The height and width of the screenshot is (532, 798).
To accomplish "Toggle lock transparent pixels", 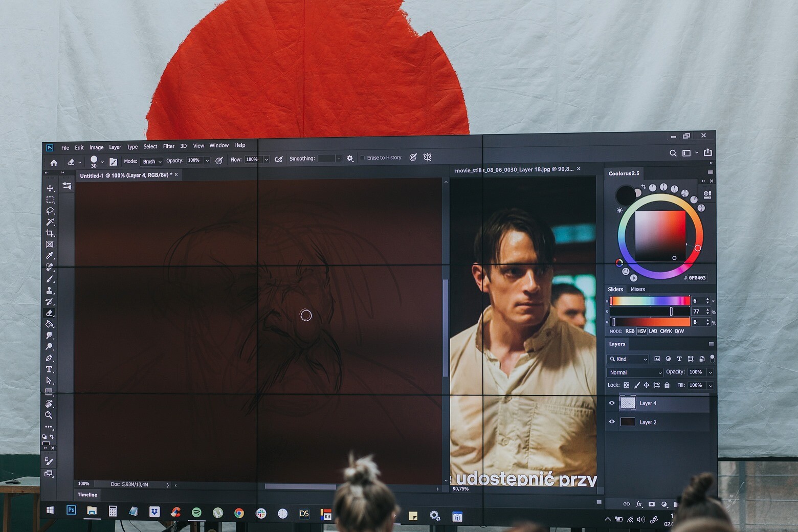I will 626,385.
